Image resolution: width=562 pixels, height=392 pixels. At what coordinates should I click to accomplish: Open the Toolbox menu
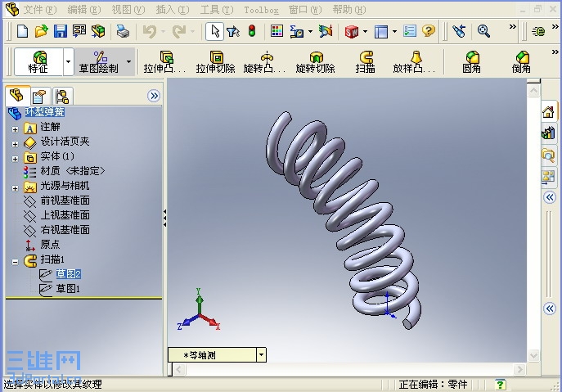coord(261,10)
